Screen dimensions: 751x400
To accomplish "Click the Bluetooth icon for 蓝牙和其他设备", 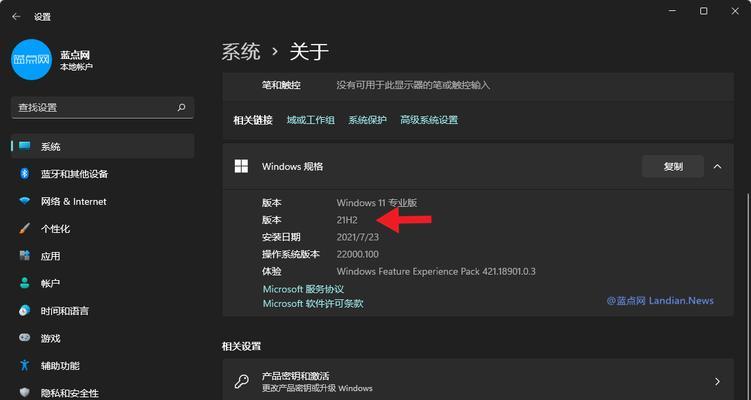I will 24,173.
